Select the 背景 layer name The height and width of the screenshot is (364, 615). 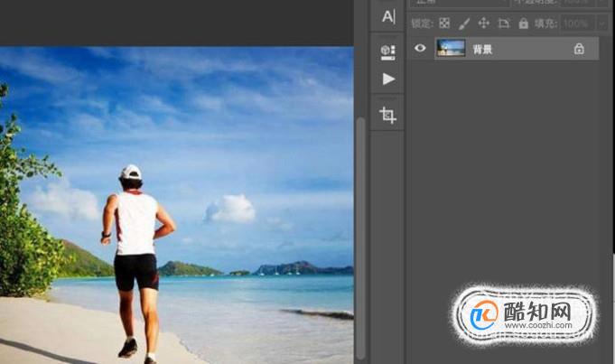click(482, 49)
